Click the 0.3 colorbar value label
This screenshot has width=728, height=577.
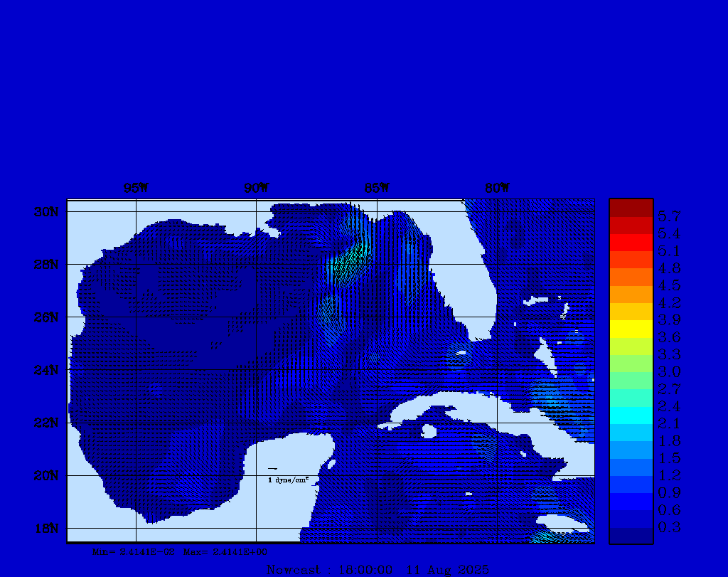click(x=669, y=527)
